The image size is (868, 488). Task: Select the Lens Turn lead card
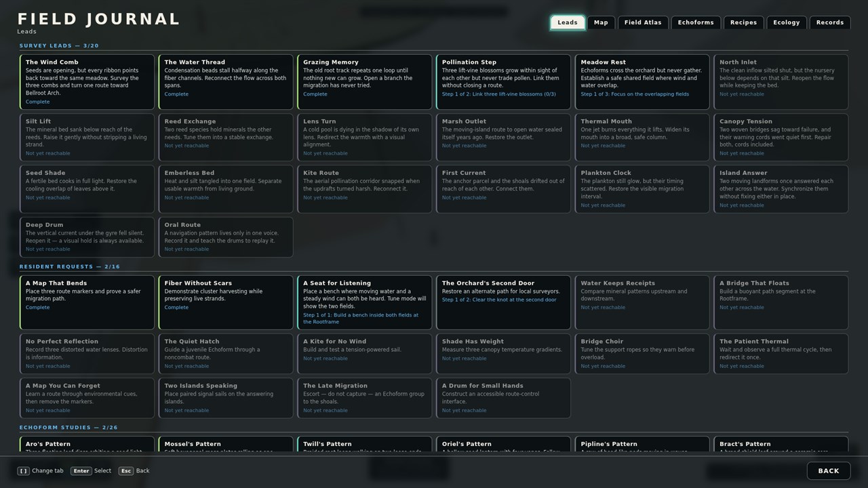pos(365,137)
